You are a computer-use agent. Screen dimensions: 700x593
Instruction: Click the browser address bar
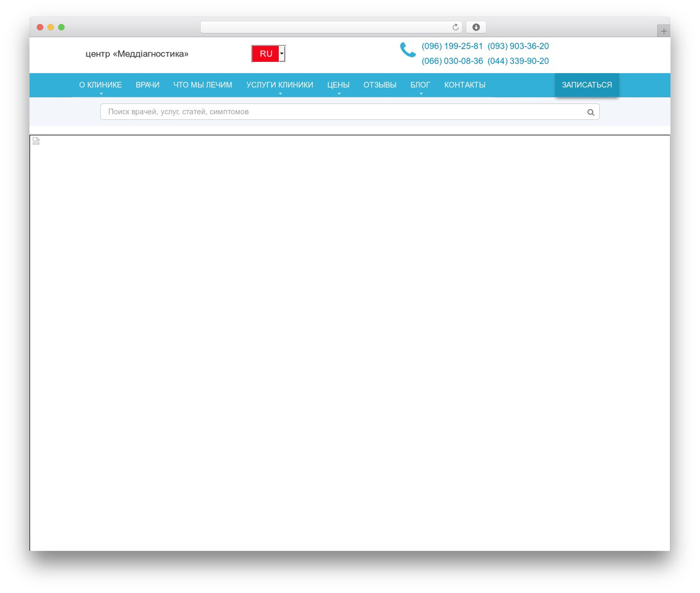tap(331, 27)
